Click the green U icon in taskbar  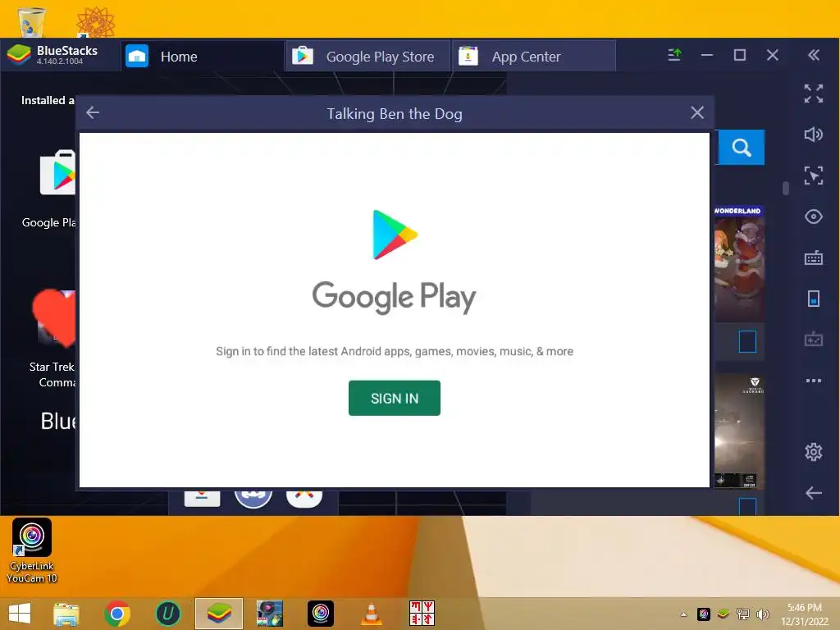tap(167, 614)
